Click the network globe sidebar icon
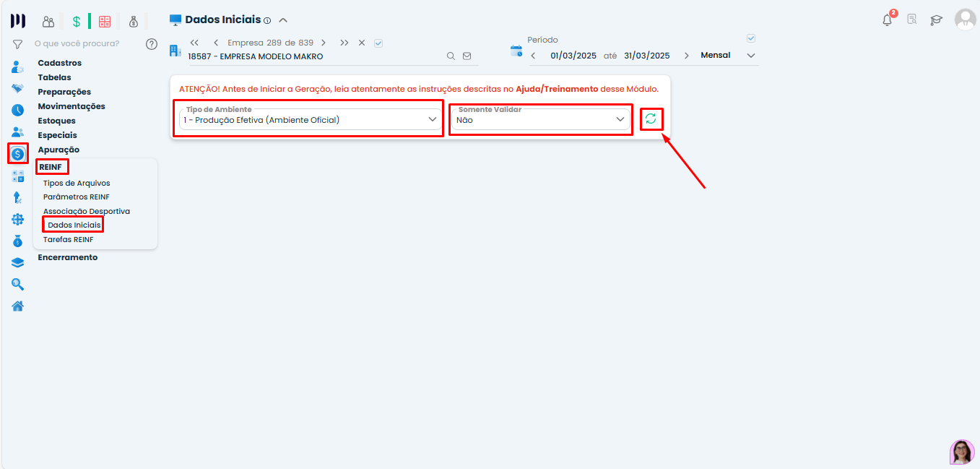Image resolution: width=980 pixels, height=469 pixels. [x=18, y=219]
